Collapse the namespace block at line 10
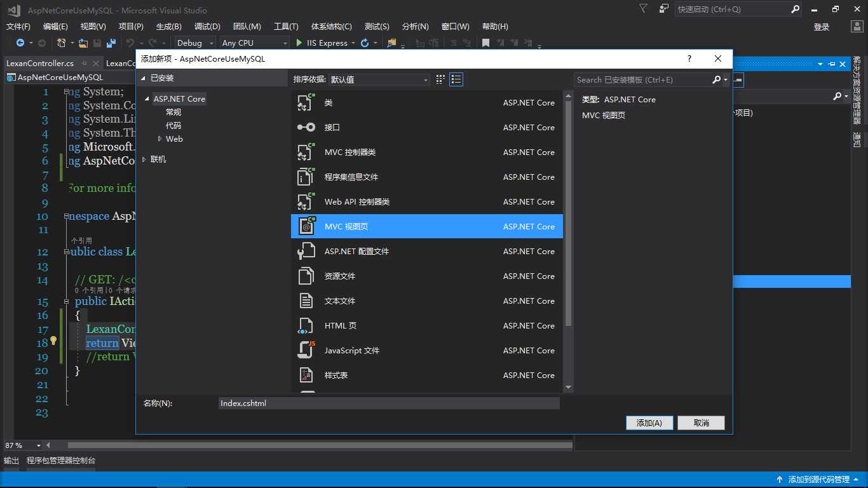 66,216
